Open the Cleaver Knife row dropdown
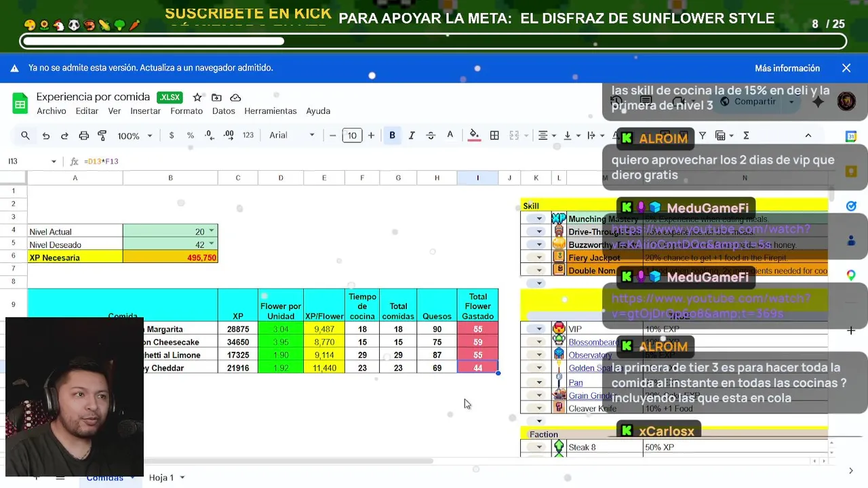This screenshot has width=868, height=488. 539,408
